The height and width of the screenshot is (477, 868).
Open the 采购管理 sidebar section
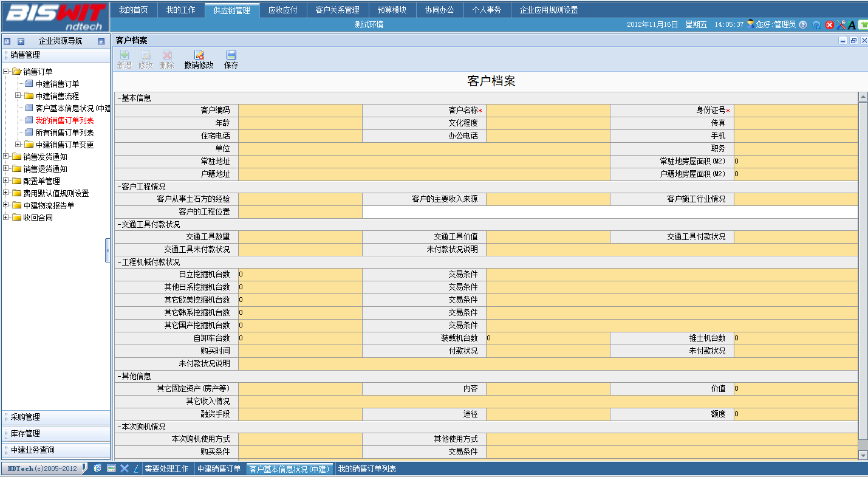[x=55, y=417]
